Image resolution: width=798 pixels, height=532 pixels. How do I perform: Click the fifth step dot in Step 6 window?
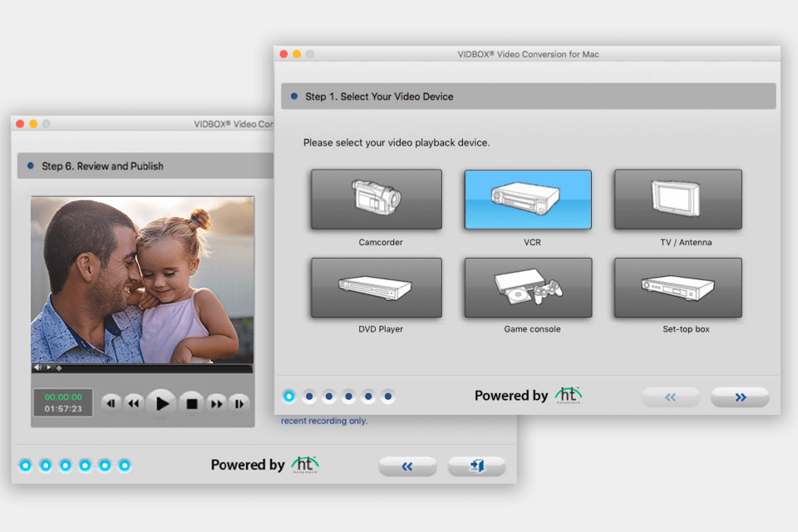tap(105, 465)
